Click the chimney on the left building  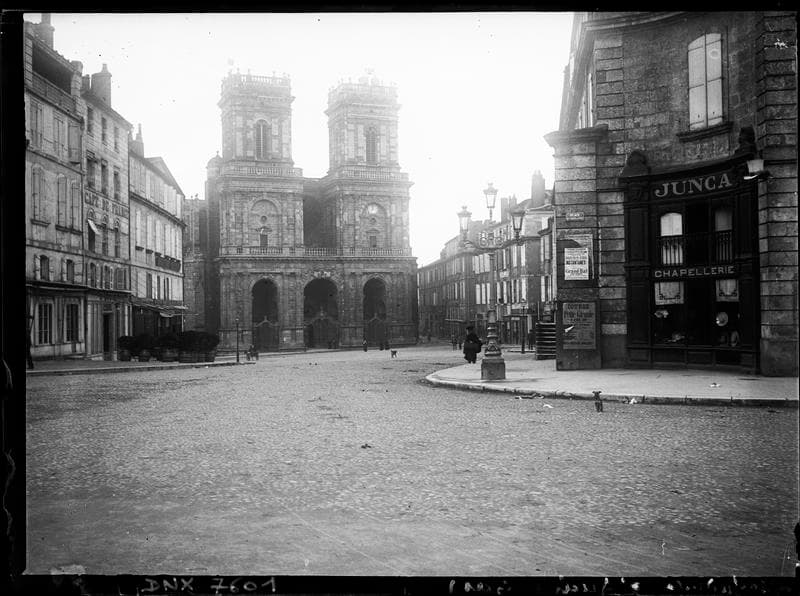click(101, 84)
